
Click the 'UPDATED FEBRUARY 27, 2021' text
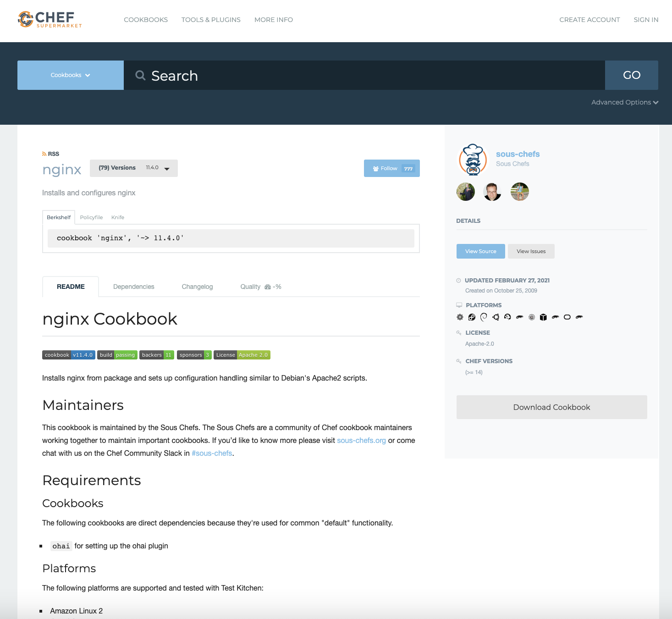tap(507, 280)
